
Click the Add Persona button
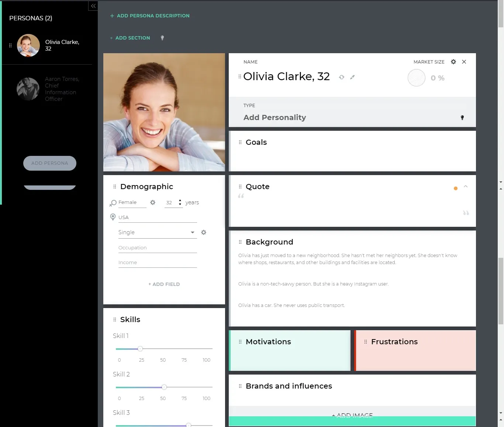coord(50,163)
